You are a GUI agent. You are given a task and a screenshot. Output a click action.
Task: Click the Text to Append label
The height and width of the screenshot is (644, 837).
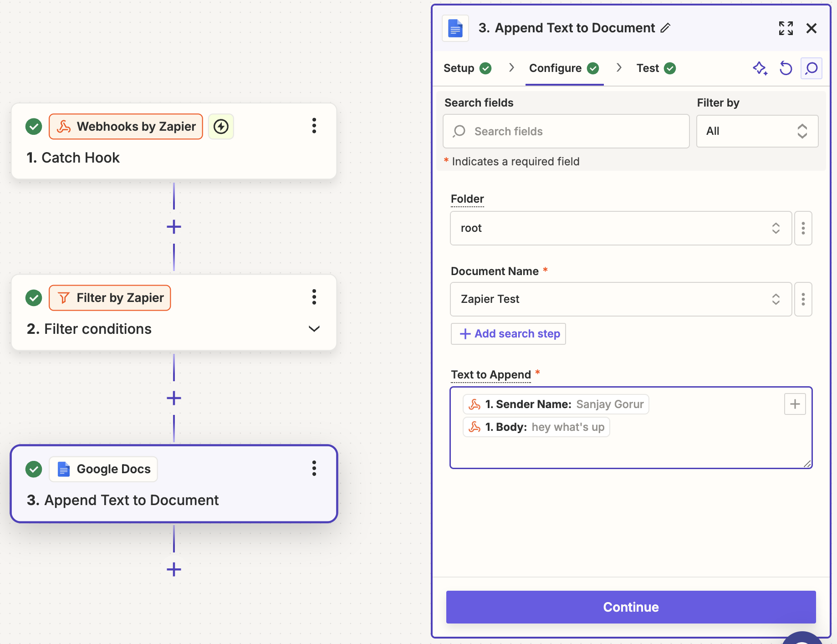coord(491,375)
